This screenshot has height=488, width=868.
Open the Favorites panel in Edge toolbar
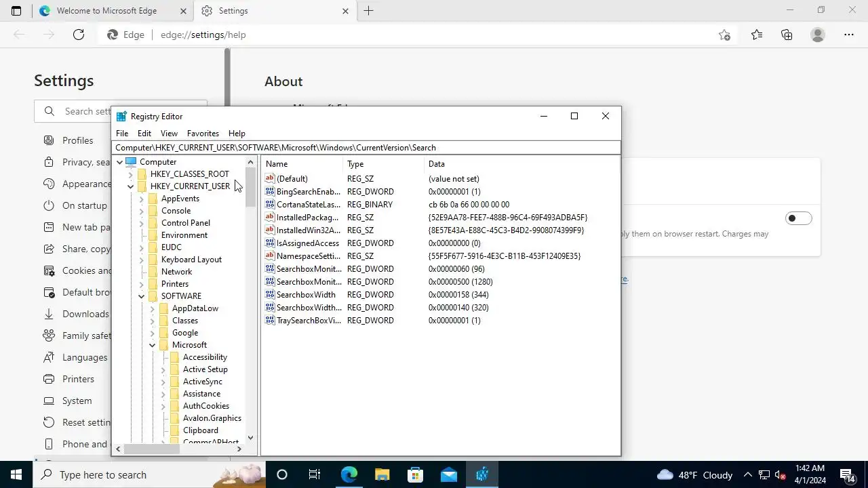coord(757,35)
